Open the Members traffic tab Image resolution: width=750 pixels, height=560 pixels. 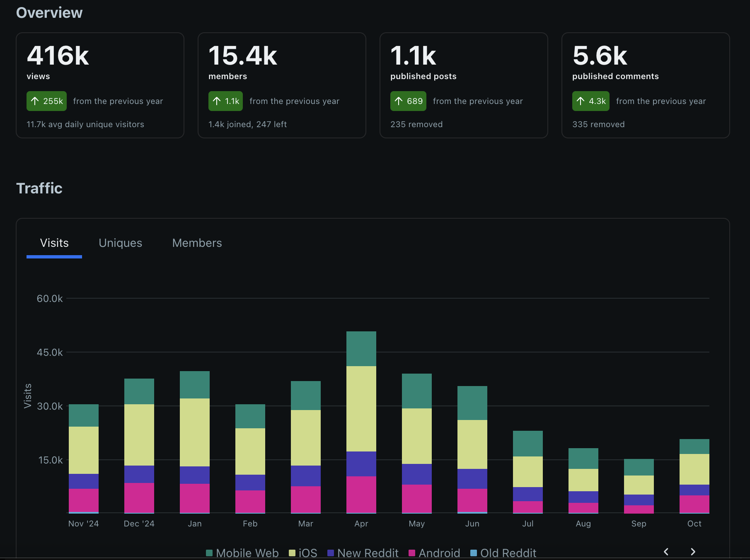coord(197,243)
